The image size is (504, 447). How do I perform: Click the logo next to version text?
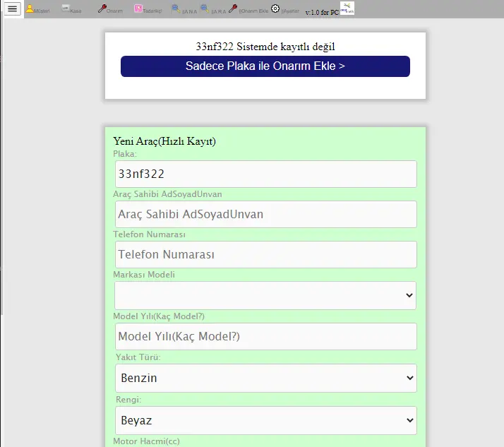pos(347,8)
